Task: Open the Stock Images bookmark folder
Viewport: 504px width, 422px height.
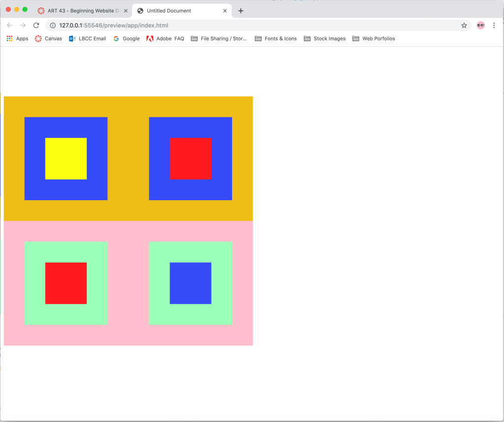Action: pos(324,38)
